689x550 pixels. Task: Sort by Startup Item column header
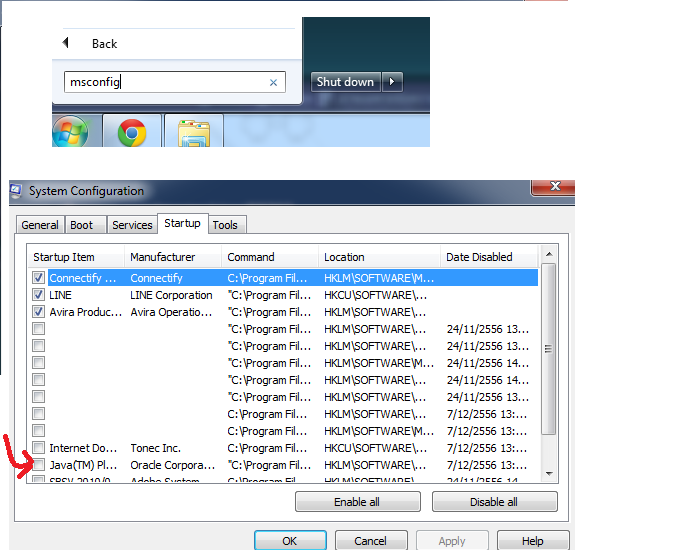76,257
